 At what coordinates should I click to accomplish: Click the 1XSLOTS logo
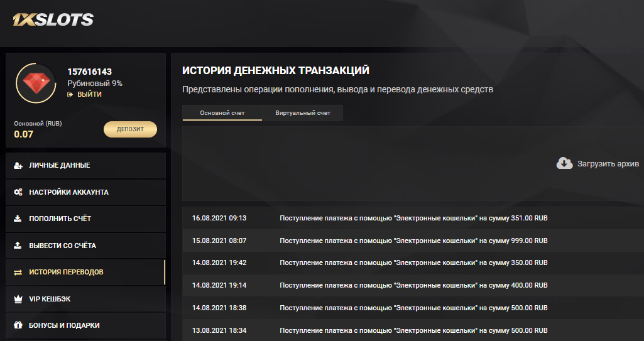[x=53, y=19]
